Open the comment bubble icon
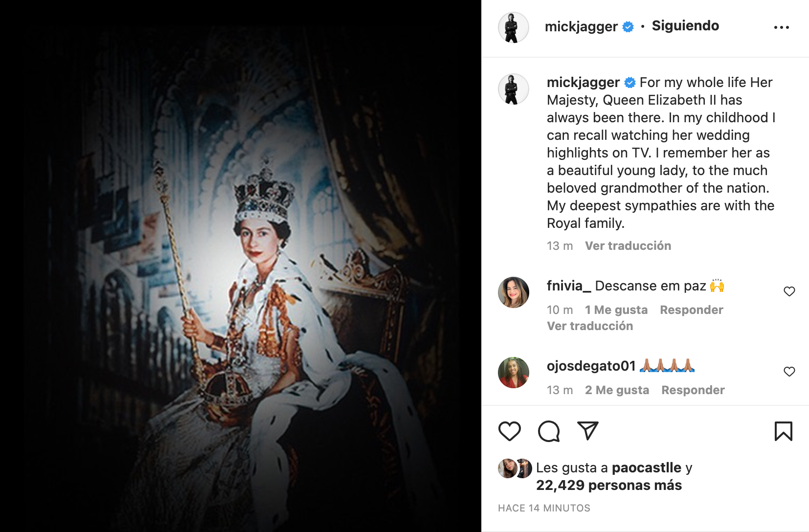 549,431
